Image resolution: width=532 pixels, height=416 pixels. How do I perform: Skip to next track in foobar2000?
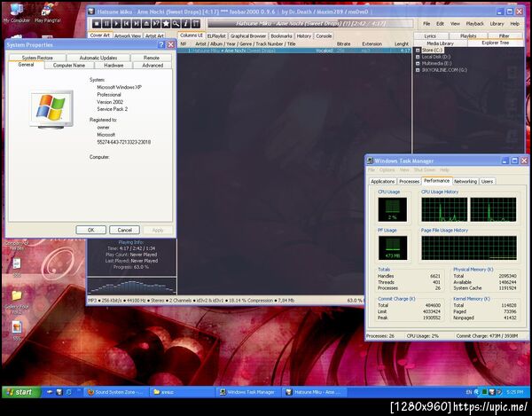click(137, 23)
